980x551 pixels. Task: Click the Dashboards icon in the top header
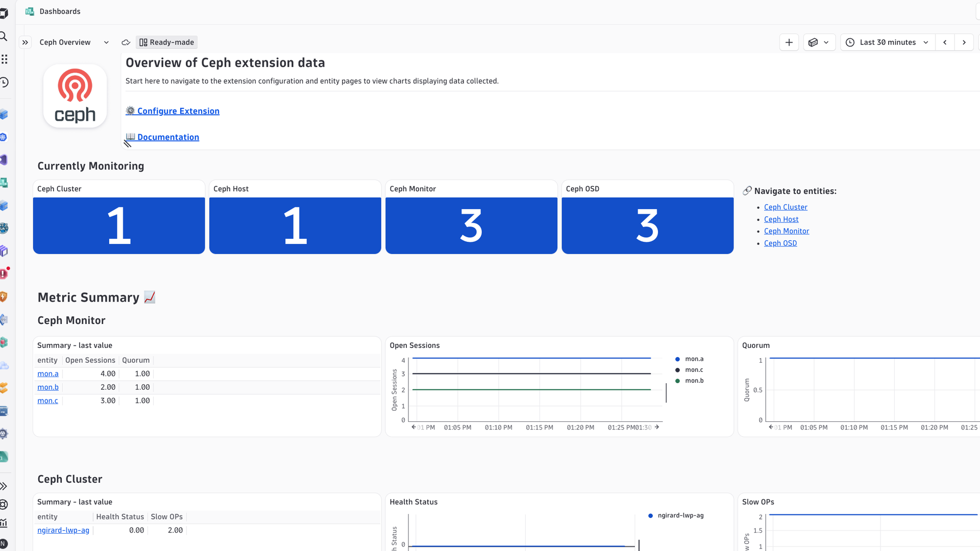30,11
